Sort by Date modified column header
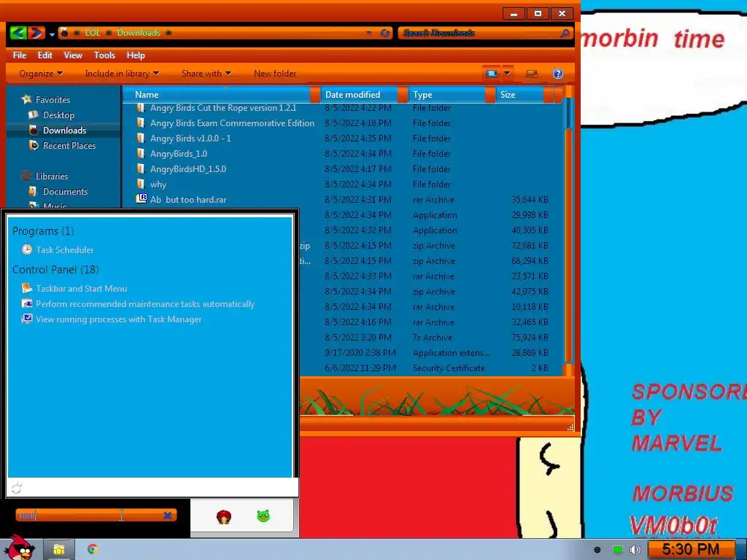747x560 pixels. pyautogui.click(x=352, y=94)
